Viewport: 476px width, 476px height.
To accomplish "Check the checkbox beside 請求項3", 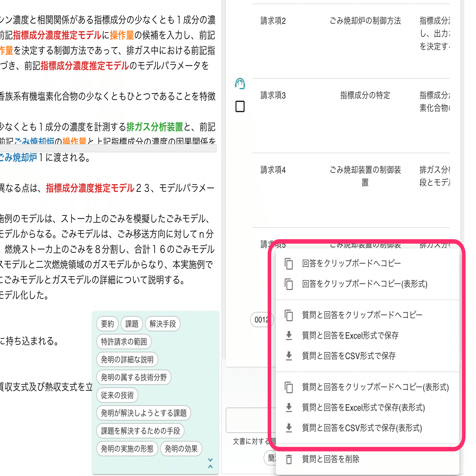I will [x=240, y=106].
